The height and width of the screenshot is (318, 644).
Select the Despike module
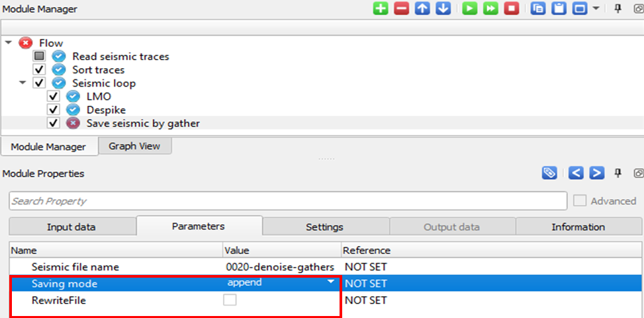[106, 110]
